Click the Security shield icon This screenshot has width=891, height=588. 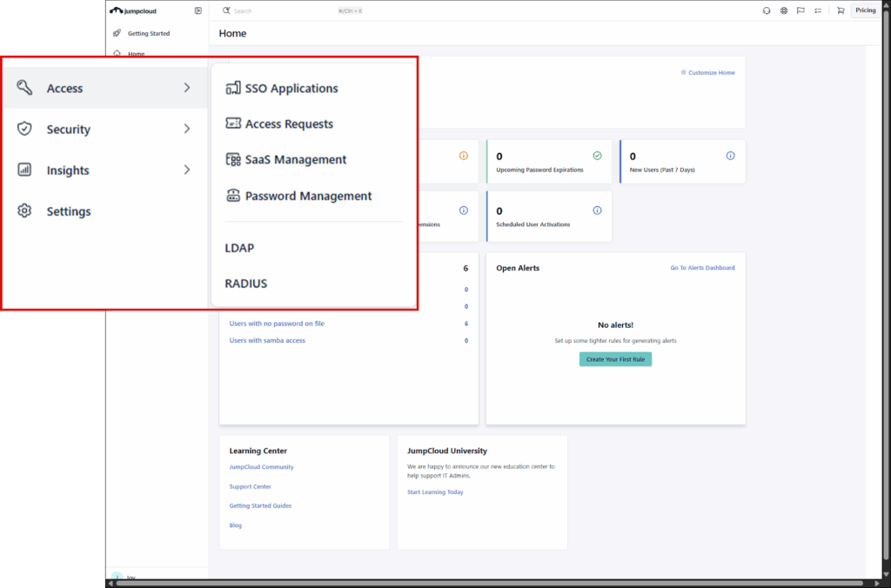coord(24,129)
